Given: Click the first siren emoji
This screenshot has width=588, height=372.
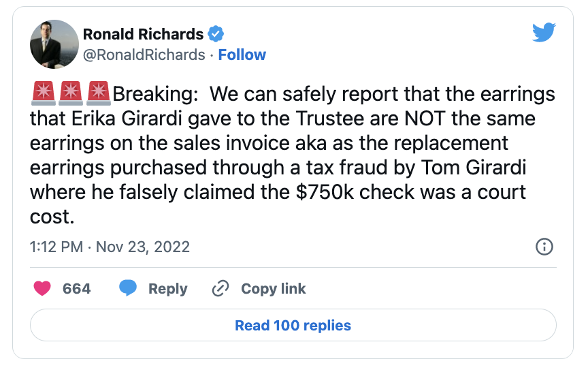Looking at the screenshot, I should (x=44, y=93).
